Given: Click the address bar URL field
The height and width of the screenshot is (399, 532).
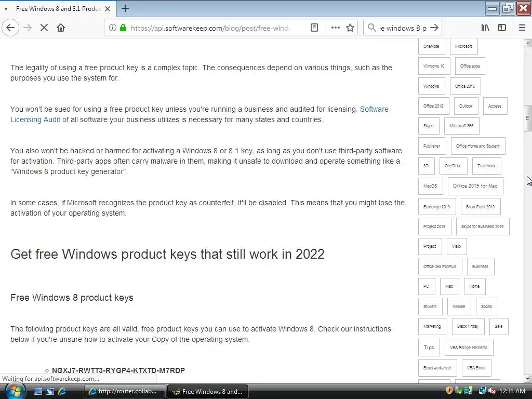Looking at the screenshot, I should pyautogui.click(x=210, y=28).
